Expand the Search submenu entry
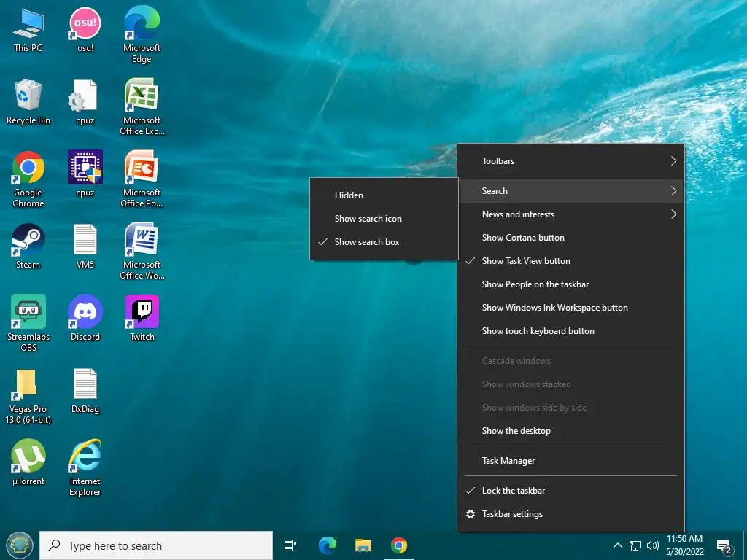Image resolution: width=747 pixels, height=560 pixels. 570,191
